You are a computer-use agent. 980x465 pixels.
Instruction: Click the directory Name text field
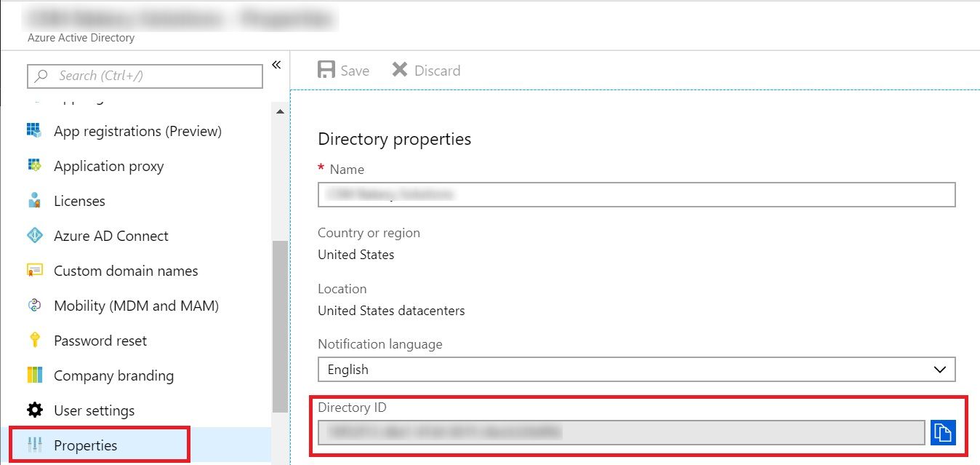637,194
